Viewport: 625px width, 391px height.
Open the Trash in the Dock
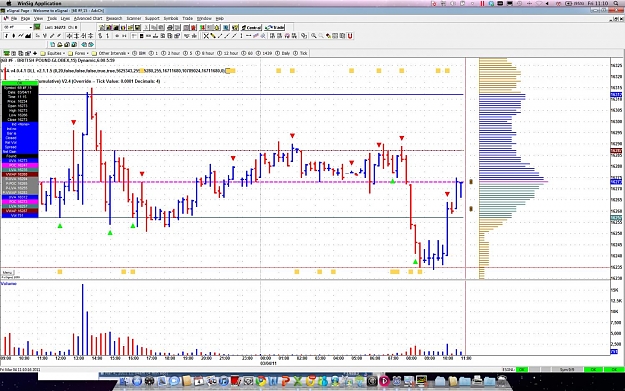pyautogui.click(x=501, y=381)
